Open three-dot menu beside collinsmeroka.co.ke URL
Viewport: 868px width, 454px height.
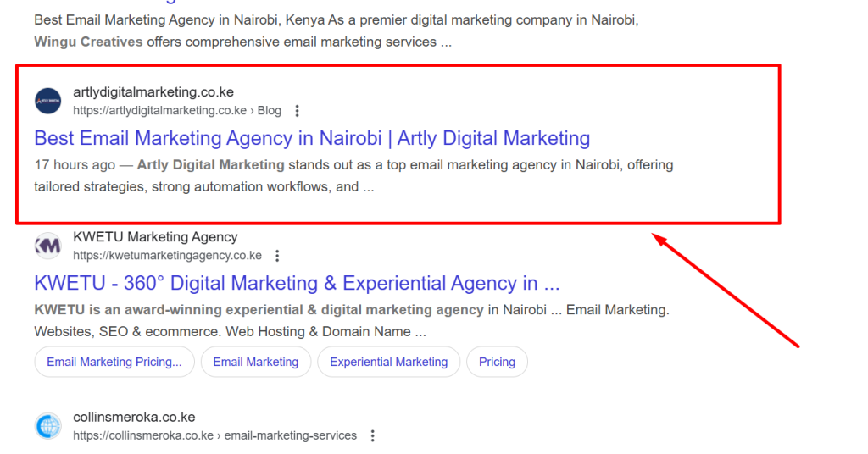click(372, 436)
